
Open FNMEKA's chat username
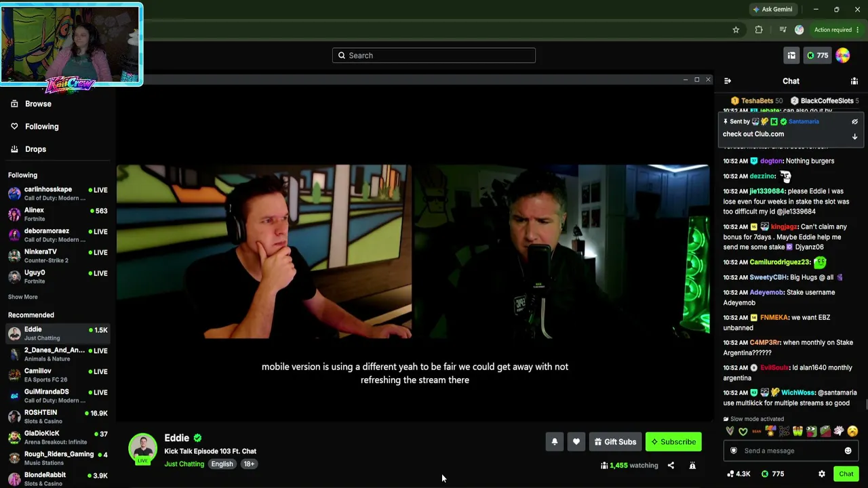point(774,318)
